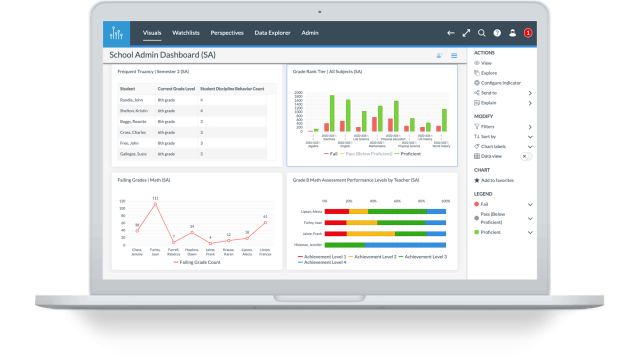Click the Explore icon in Actions
The height and width of the screenshot is (361, 640).
coord(476,73)
